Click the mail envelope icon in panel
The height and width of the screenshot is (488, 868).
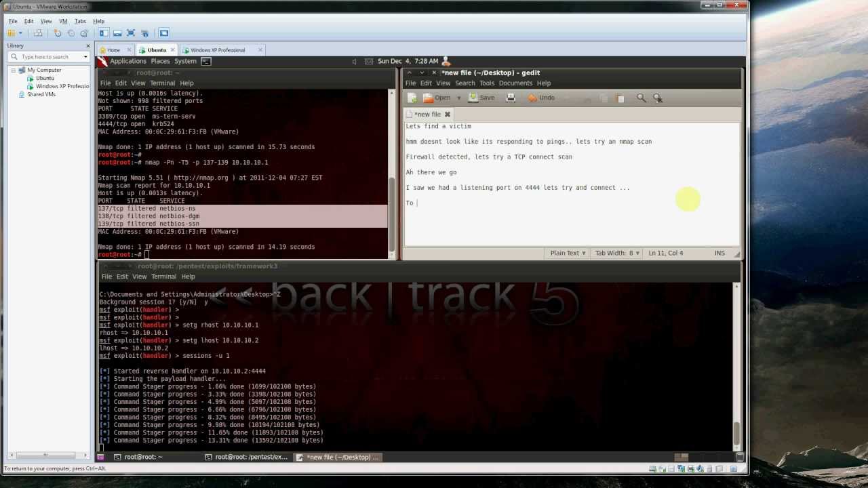click(369, 61)
